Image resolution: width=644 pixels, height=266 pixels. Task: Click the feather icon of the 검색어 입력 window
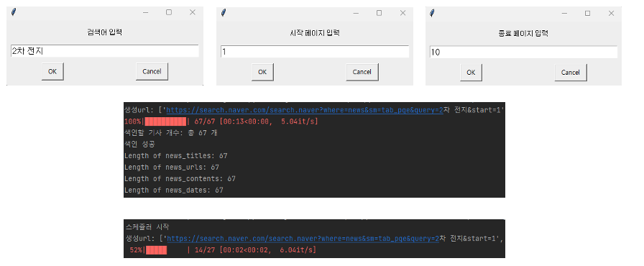click(14, 12)
